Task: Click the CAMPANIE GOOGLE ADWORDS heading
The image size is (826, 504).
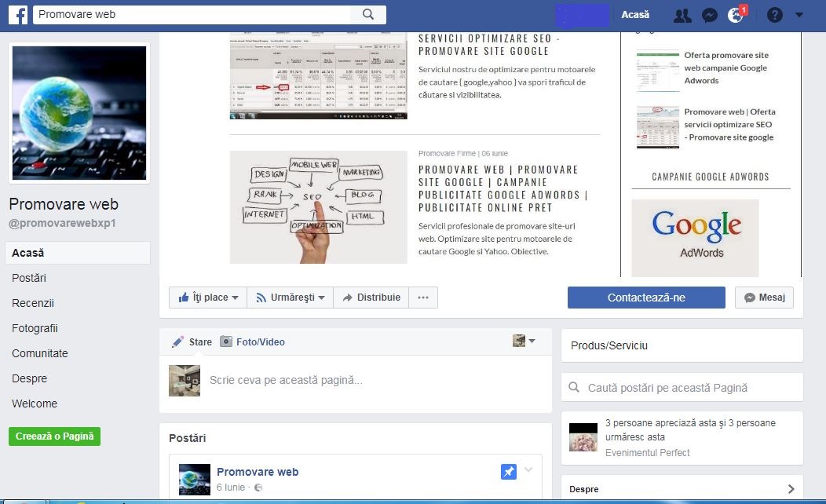Action: click(710, 177)
